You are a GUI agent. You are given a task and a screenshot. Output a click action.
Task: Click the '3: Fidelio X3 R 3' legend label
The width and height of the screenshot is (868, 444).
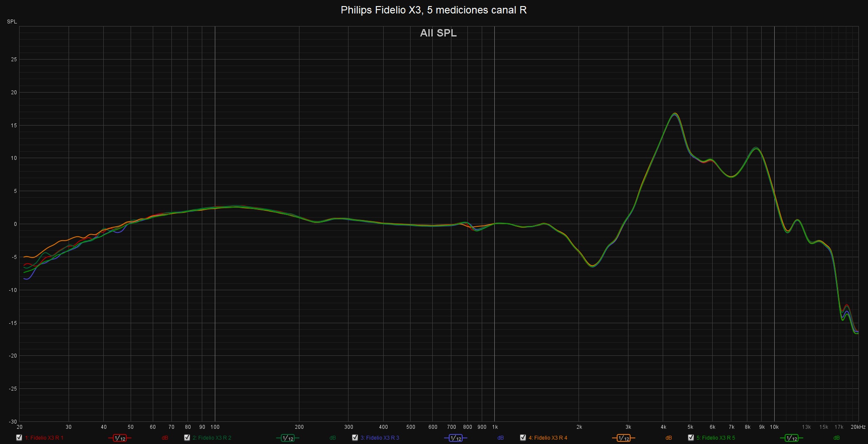tap(380, 438)
